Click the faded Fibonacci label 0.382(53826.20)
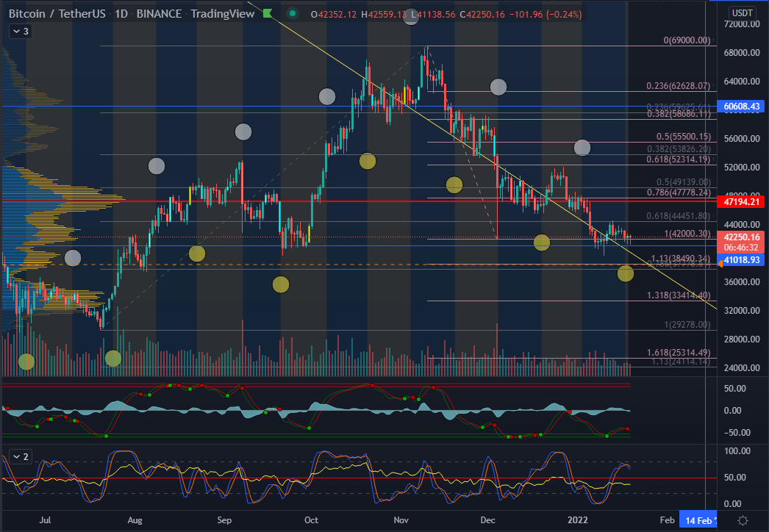Screen dimensions: 769x532 click(679, 149)
